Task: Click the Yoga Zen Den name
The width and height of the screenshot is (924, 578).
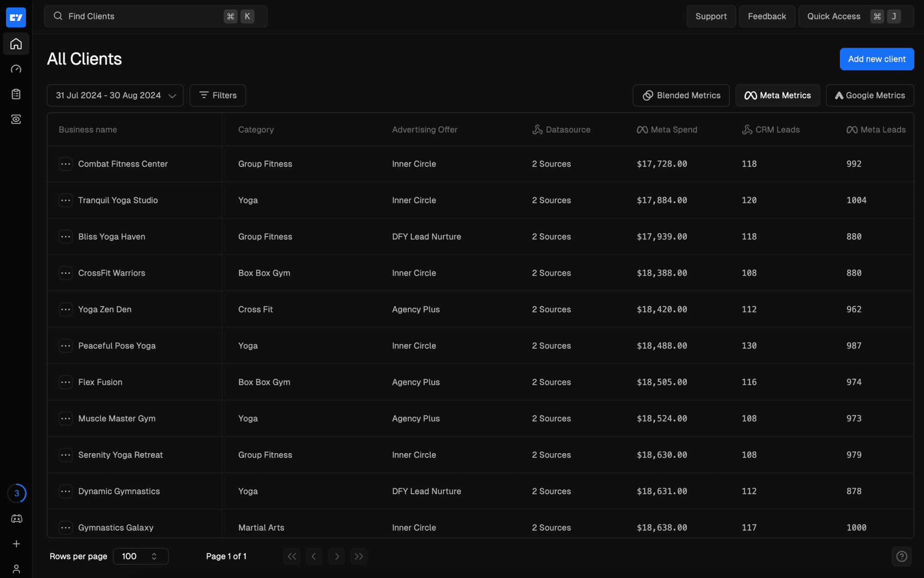Action: 105,309
